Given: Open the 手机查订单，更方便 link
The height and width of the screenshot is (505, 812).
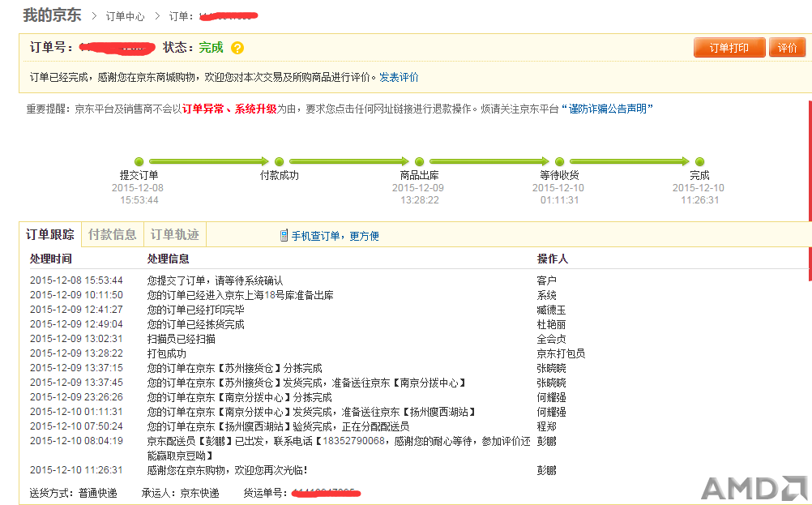Looking at the screenshot, I should pyautogui.click(x=335, y=236).
